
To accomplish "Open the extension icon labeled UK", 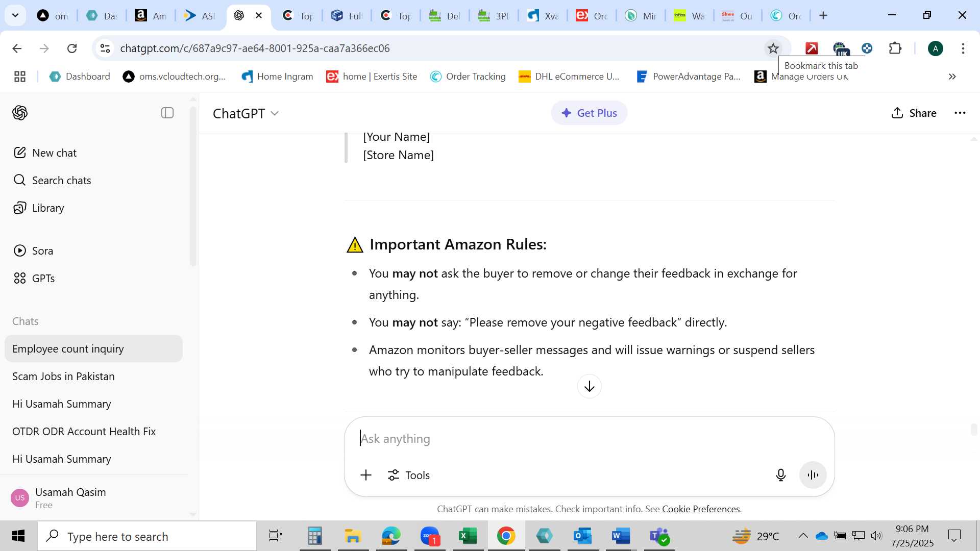I will click(x=840, y=48).
